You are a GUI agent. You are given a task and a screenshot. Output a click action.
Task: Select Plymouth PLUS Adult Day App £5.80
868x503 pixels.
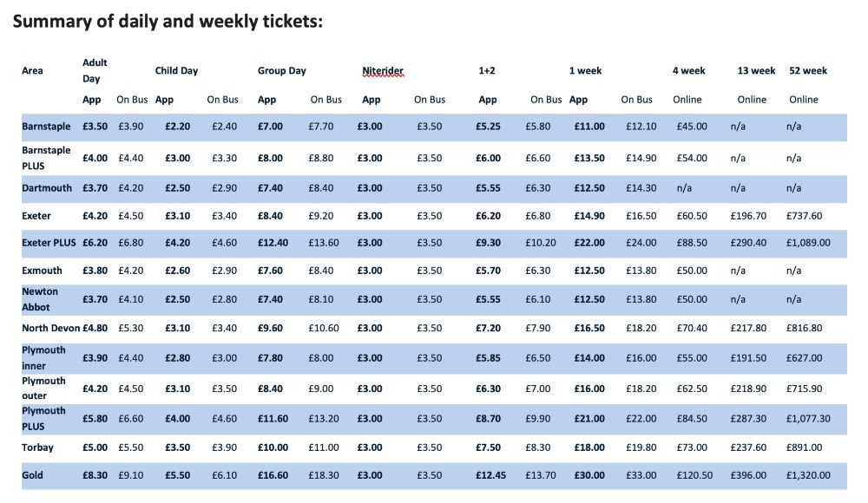tap(95, 419)
